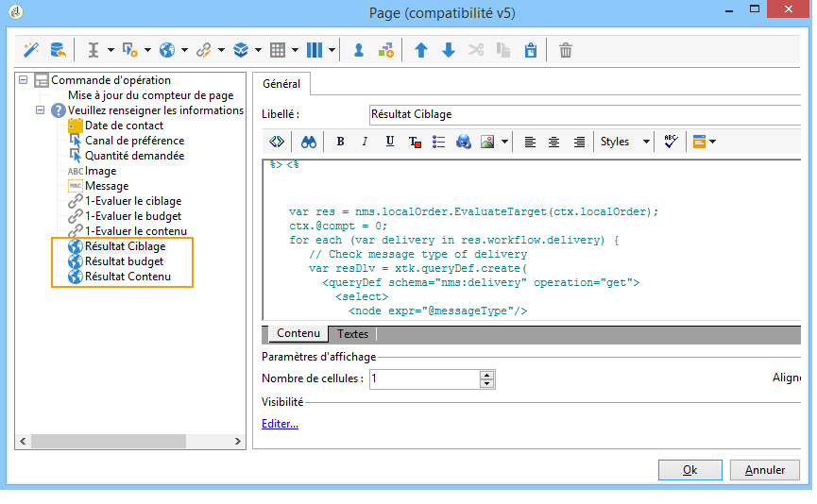This screenshot has height=504, width=817.
Task: Open the insert image dropdown arrow
Action: click(505, 142)
